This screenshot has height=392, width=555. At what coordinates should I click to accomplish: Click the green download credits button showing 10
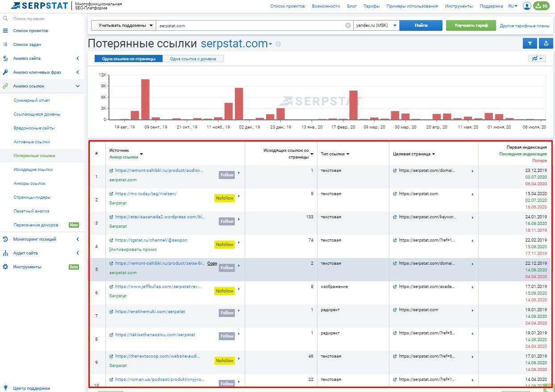coord(541,6)
